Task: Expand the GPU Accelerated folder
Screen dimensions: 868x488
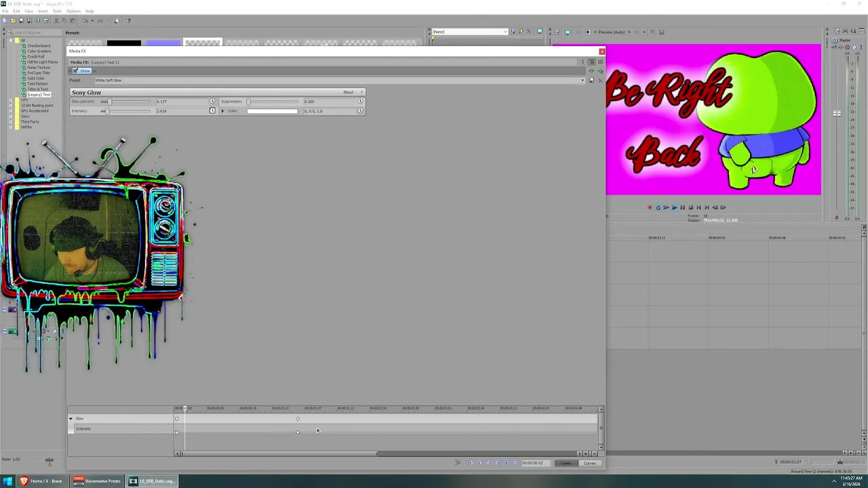Action: (x=10, y=110)
